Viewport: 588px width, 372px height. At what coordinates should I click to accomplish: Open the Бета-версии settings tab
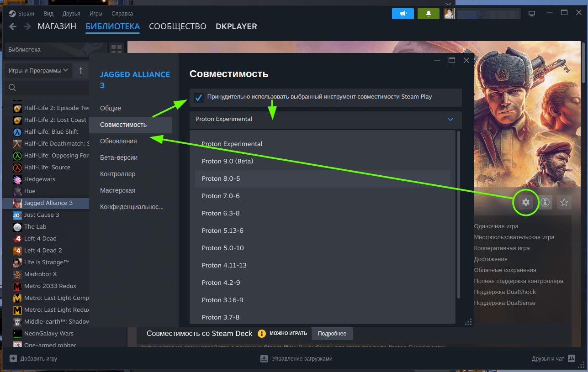point(131,157)
